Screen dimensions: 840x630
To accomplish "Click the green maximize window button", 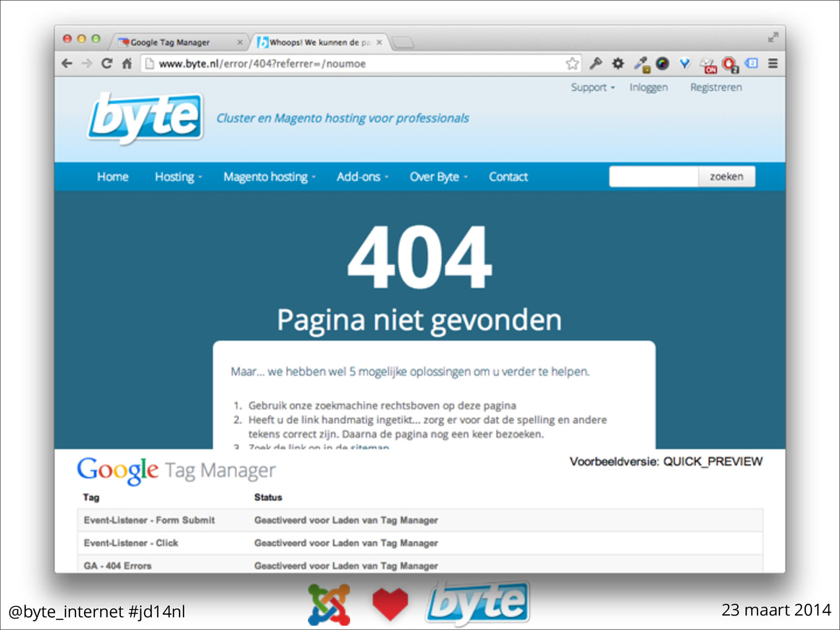I will [96, 38].
